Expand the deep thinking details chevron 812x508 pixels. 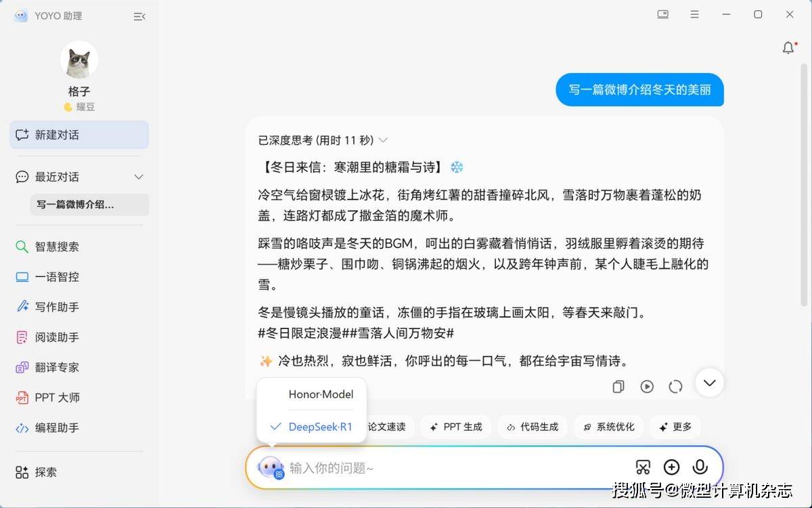383,140
